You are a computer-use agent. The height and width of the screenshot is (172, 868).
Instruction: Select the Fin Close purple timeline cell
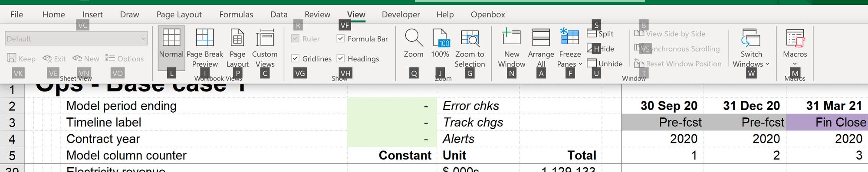[827, 122]
